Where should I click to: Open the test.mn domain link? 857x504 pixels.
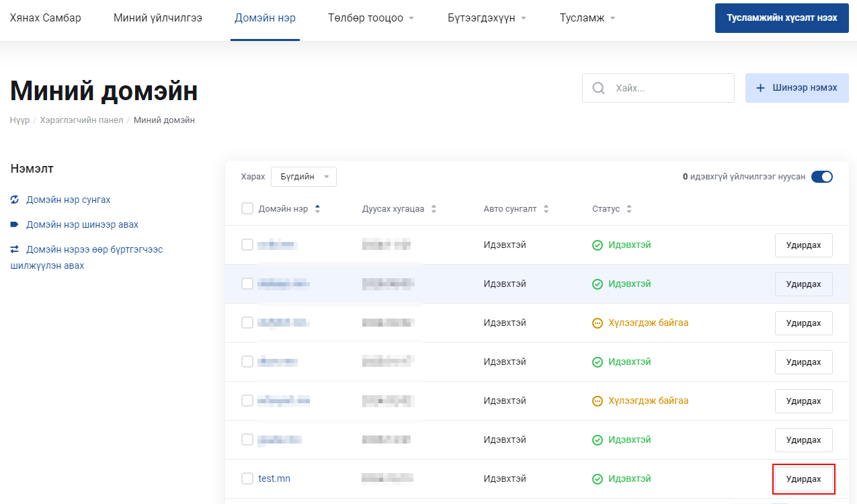pyautogui.click(x=274, y=478)
